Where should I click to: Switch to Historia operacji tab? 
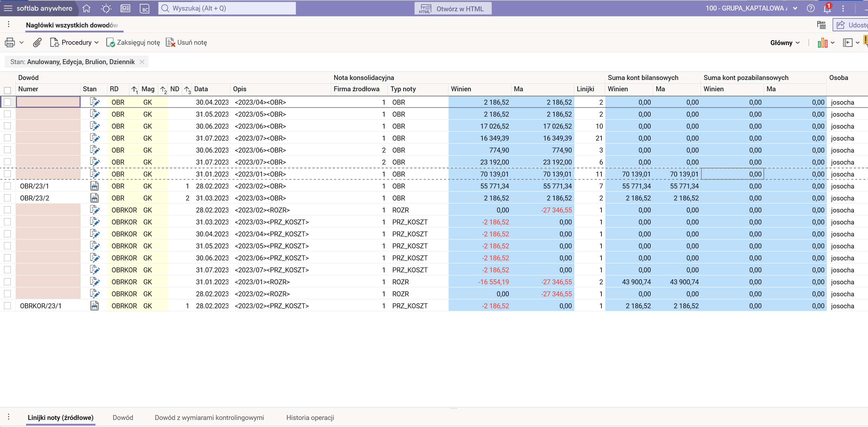310,417
